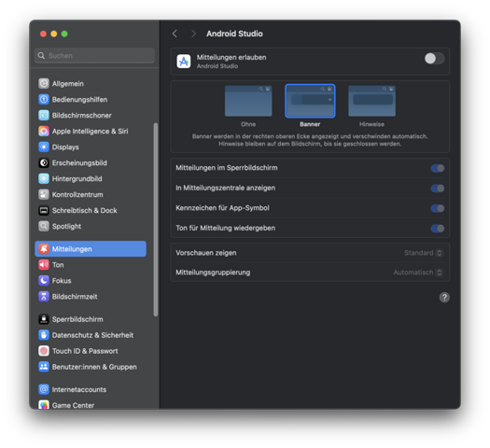Screen dimensions: 490x448
Task: Click the Schreibtisch & Dock icon
Action: pyautogui.click(x=44, y=210)
